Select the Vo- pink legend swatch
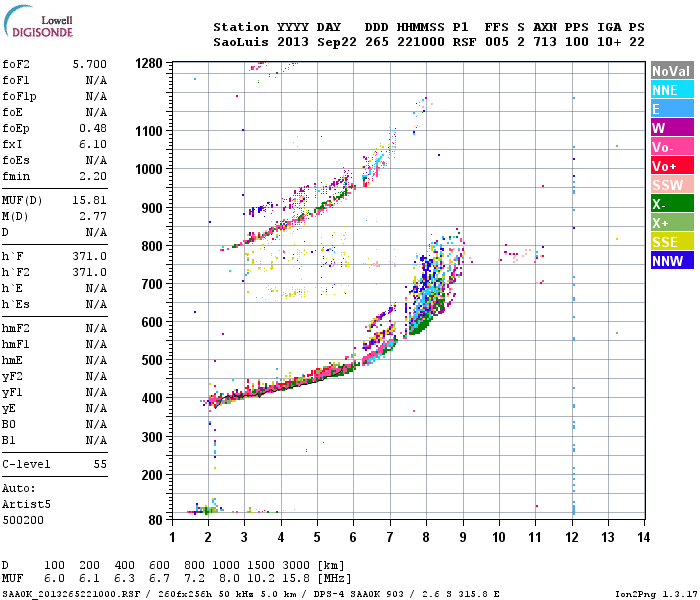The height and width of the screenshot is (600, 700). pyautogui.click(x=672, y=147)
